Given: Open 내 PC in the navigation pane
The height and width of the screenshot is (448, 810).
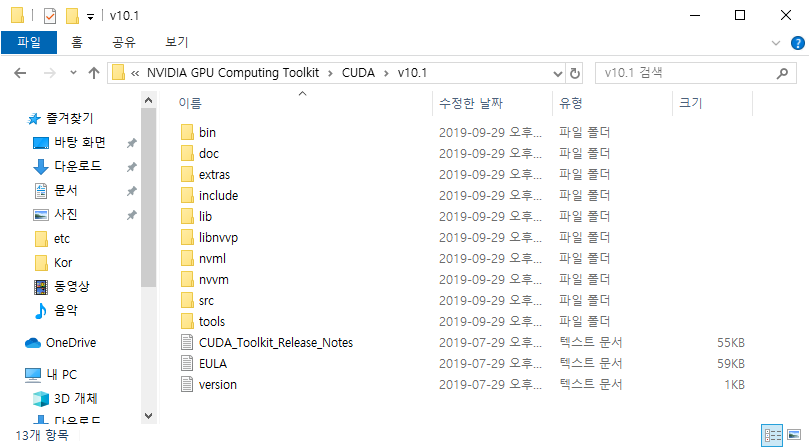Looking at the screenshot, I should coord(51,375).
